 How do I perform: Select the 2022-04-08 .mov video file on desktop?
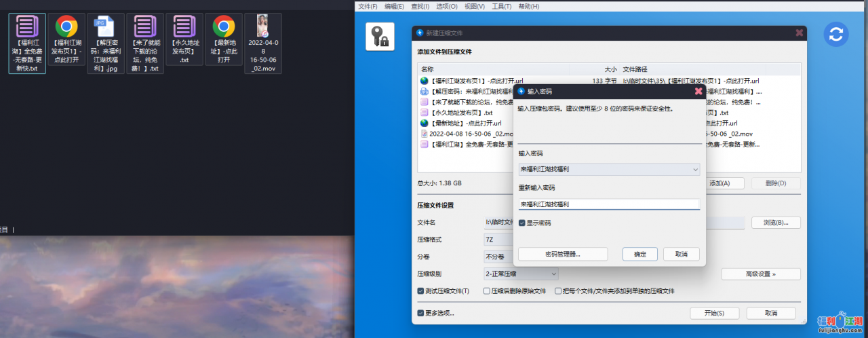263,43
